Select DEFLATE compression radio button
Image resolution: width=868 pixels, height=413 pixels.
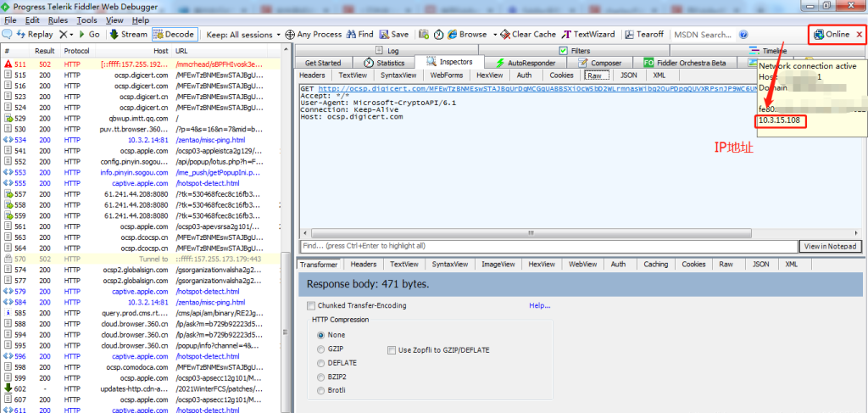(x=320, y=363)
